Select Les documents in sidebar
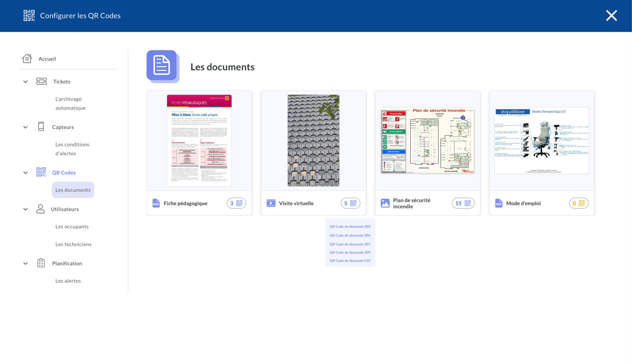This screenshot has width=632, height=364. (x=73, y=190)
